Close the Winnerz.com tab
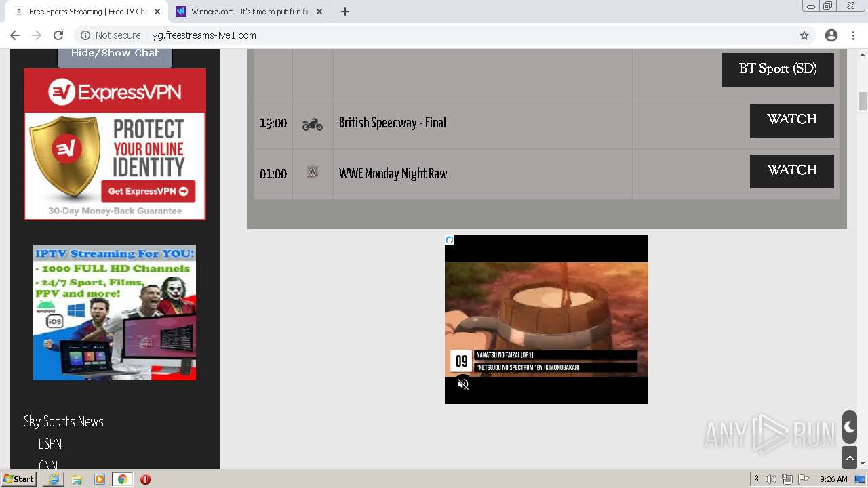Image resolution: width=868 pixels, height=488 pixels. point(319,12)
